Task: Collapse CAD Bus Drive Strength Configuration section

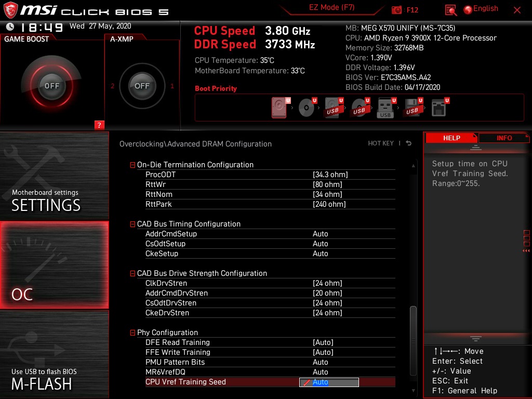Action: click(x=132, y=273)
